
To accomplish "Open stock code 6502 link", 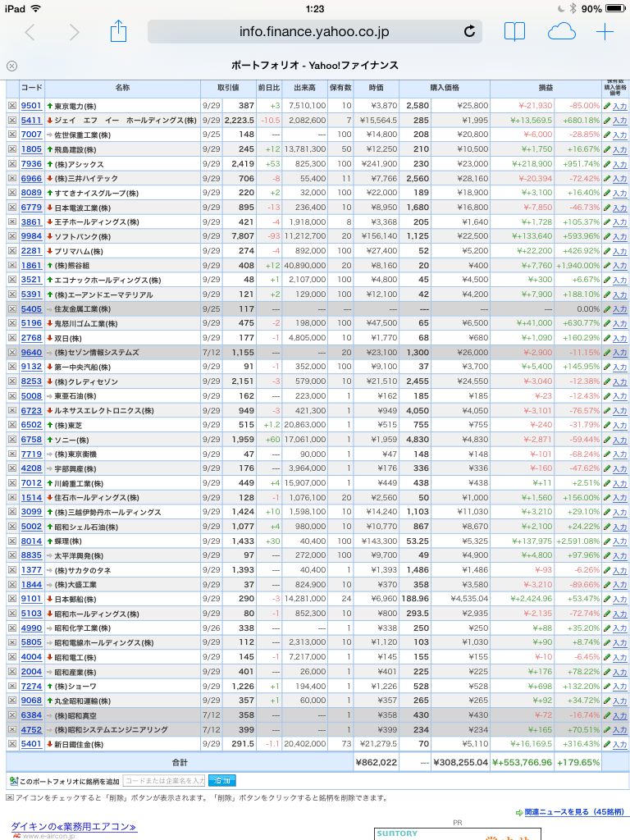I will tap(31, 425).
